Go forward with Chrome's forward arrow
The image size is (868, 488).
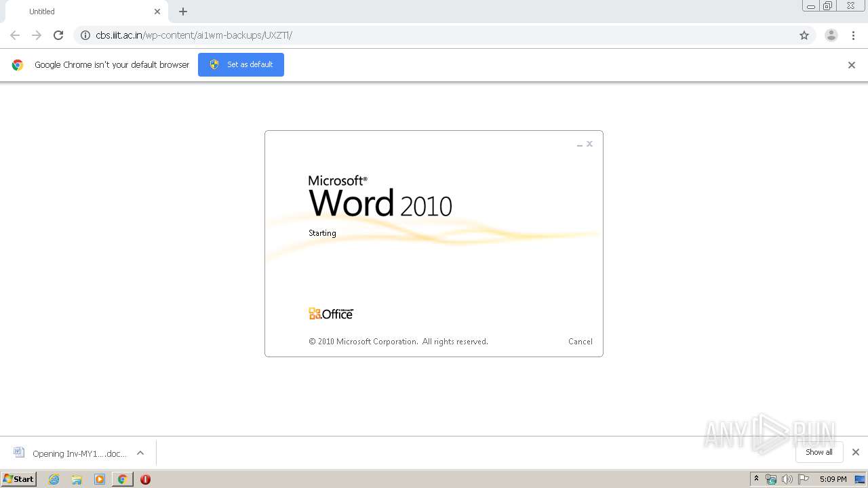click(x=37, y=35)
